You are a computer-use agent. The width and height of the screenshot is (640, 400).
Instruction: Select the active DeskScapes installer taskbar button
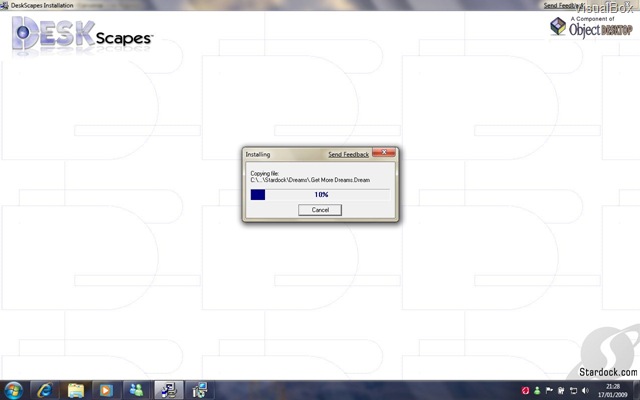pyautogui.click(x=168, y=390)
